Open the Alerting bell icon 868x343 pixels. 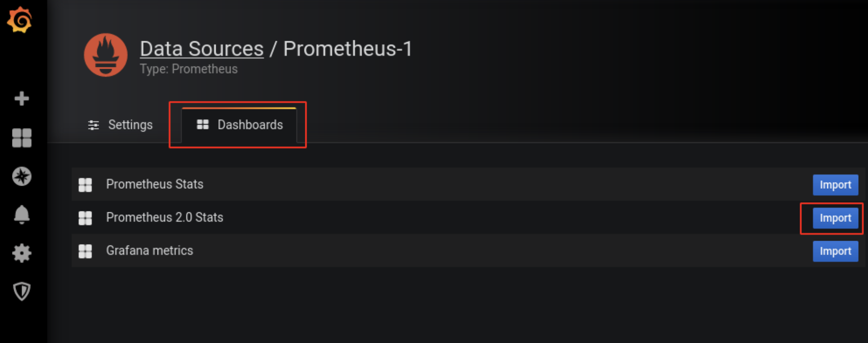[22, 215]
